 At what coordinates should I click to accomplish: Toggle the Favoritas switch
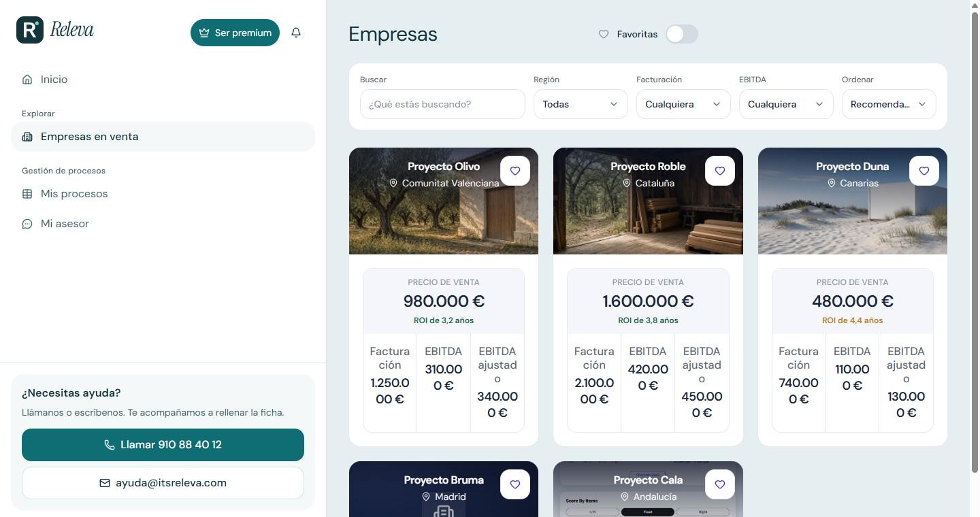point(682,34)
